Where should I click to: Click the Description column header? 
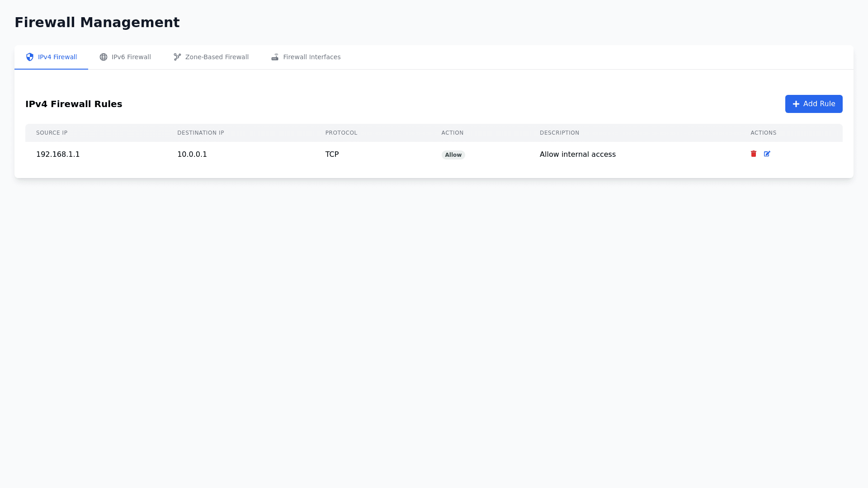[559, 133]
